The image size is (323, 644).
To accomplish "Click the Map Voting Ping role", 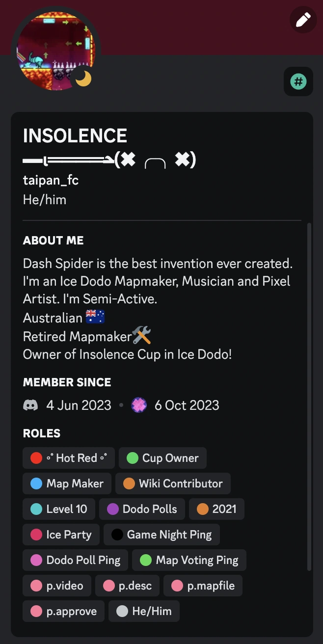I will pos(189,560).
